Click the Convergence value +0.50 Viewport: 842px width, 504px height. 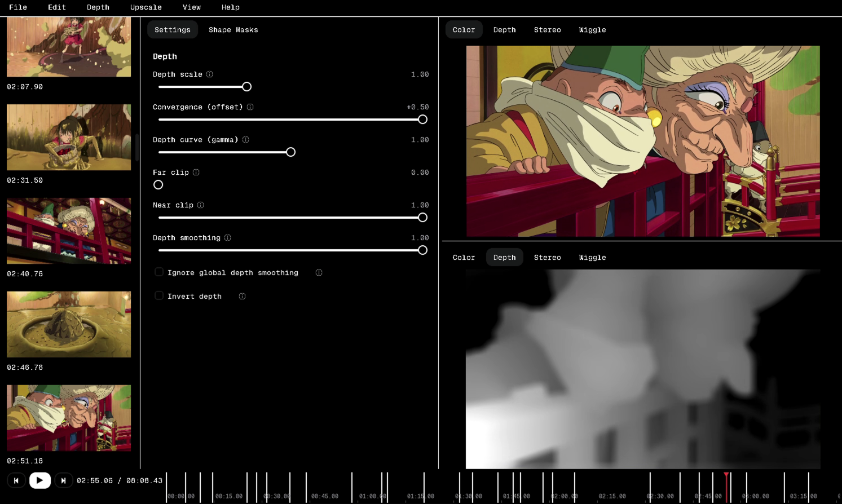(418, 107)
